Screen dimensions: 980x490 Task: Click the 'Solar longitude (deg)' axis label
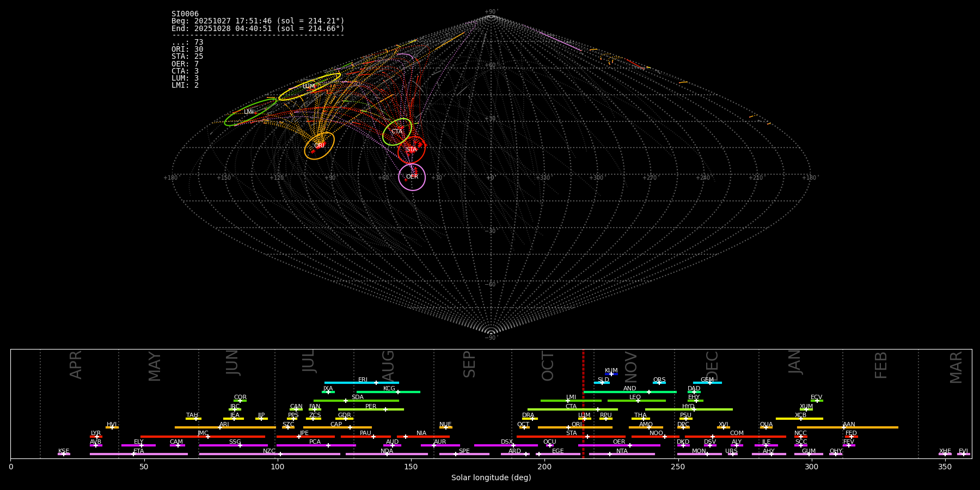[491, 478]
